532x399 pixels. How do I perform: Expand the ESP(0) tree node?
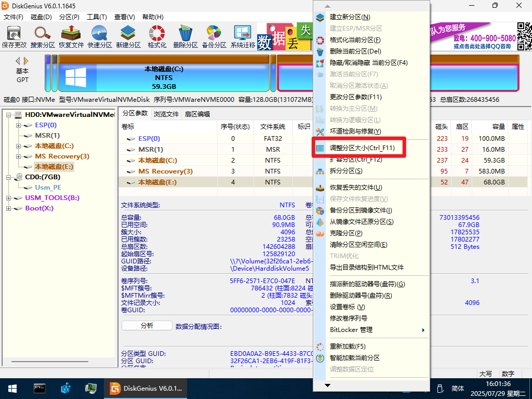click(19, 125)
